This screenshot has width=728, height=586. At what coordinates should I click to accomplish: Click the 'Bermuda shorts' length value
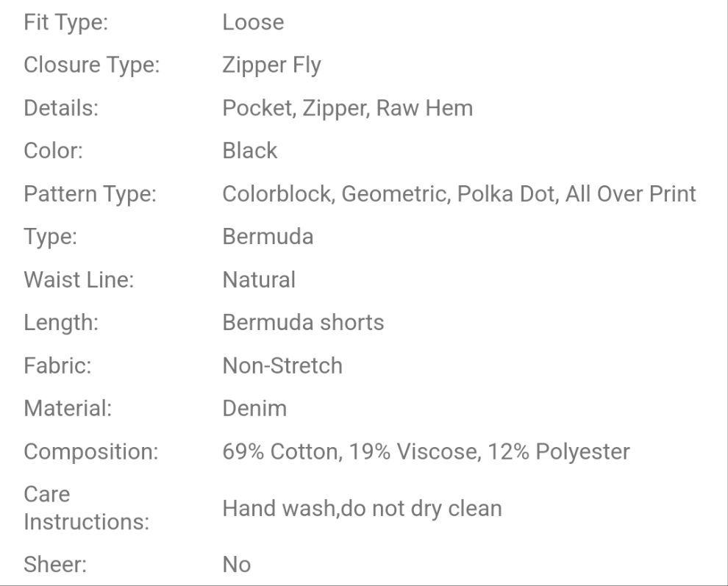[303, 323]
